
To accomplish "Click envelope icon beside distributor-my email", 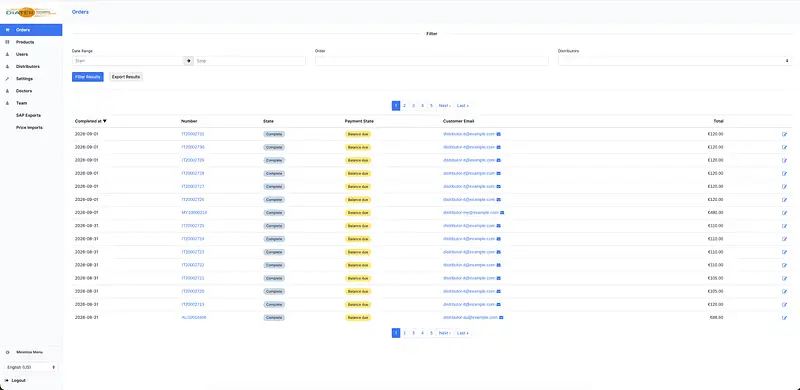I will 502,212.
